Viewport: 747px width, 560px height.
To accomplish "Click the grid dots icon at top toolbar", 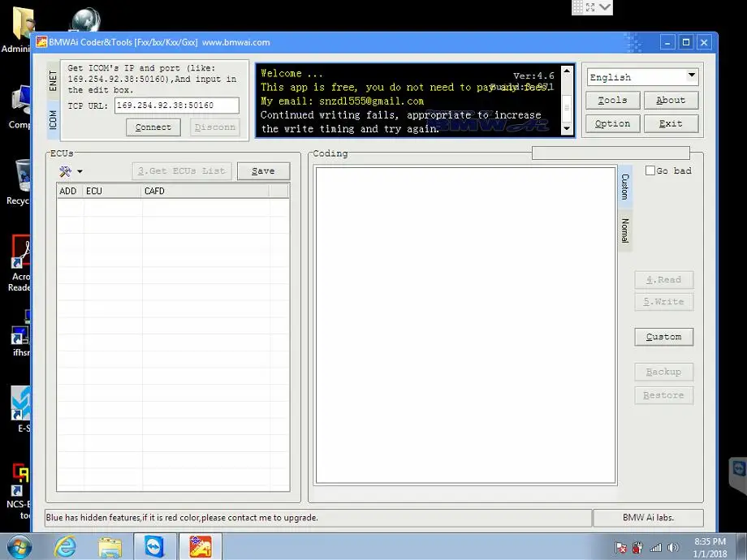I will click(577, 7).
